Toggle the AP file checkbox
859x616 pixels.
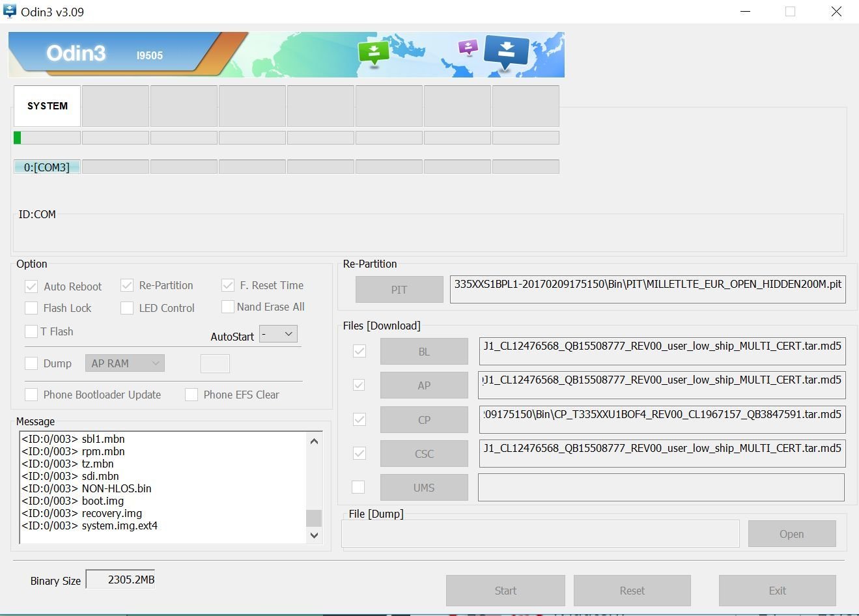pyautogui.click(x=359, y=385)
